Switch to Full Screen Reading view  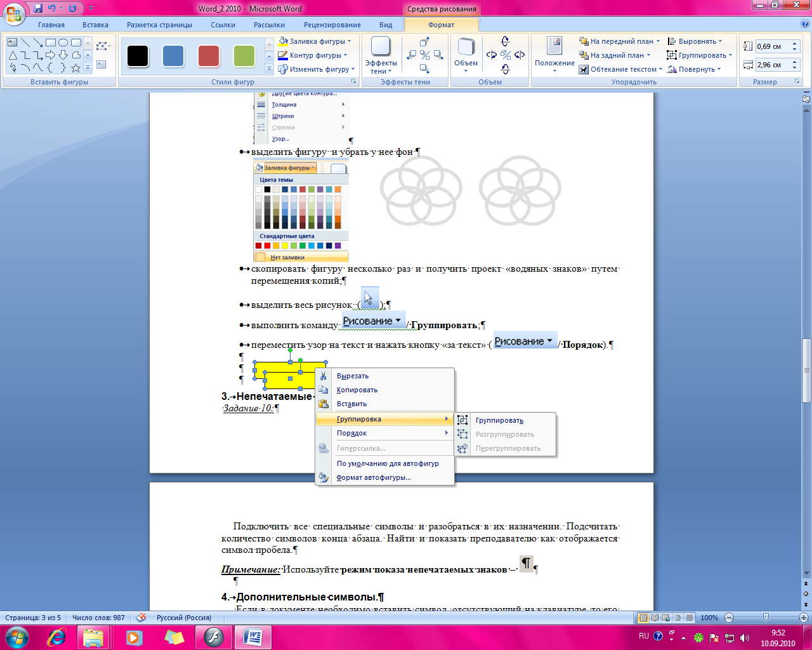655,618
